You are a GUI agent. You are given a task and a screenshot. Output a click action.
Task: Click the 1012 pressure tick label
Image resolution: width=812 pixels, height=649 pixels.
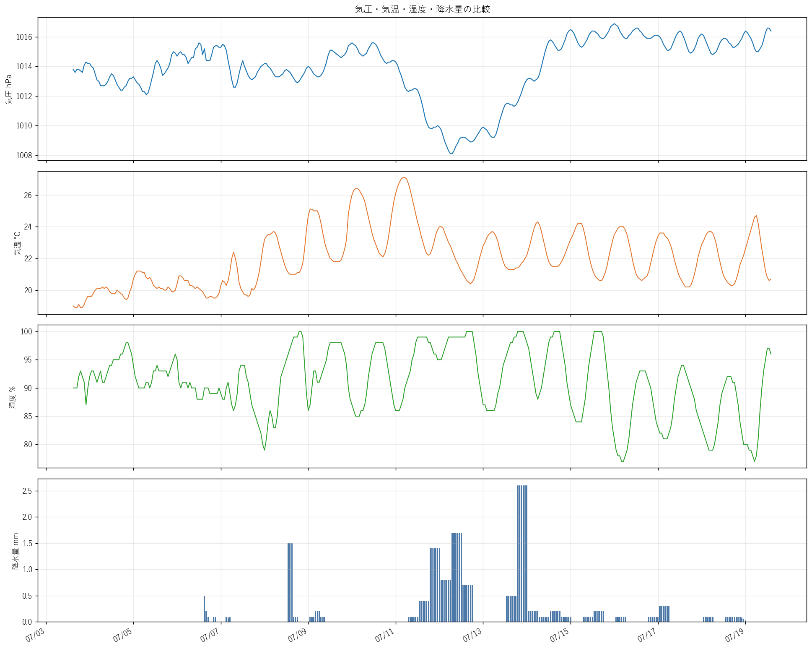click(x=24, y=96)
